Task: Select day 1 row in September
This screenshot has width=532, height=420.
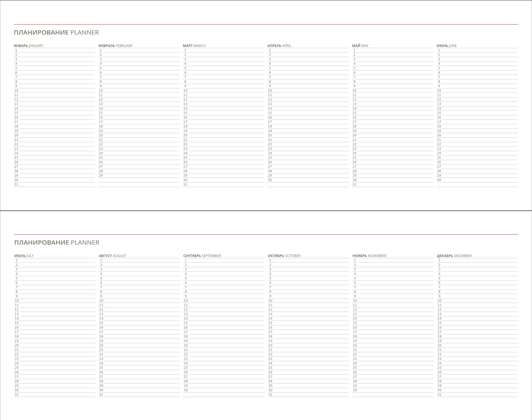Action: pyautogui.click(x=224, y=260)
